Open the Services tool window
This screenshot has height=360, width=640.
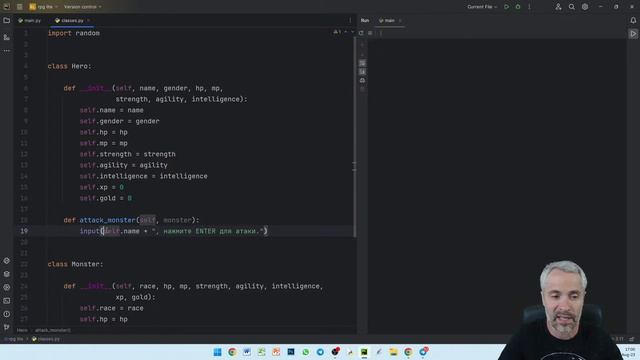[7, 287]
